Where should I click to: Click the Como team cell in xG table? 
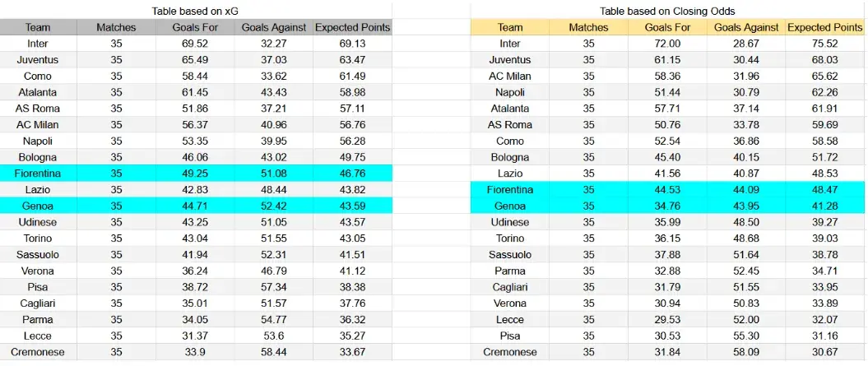[x=38, y=76]
